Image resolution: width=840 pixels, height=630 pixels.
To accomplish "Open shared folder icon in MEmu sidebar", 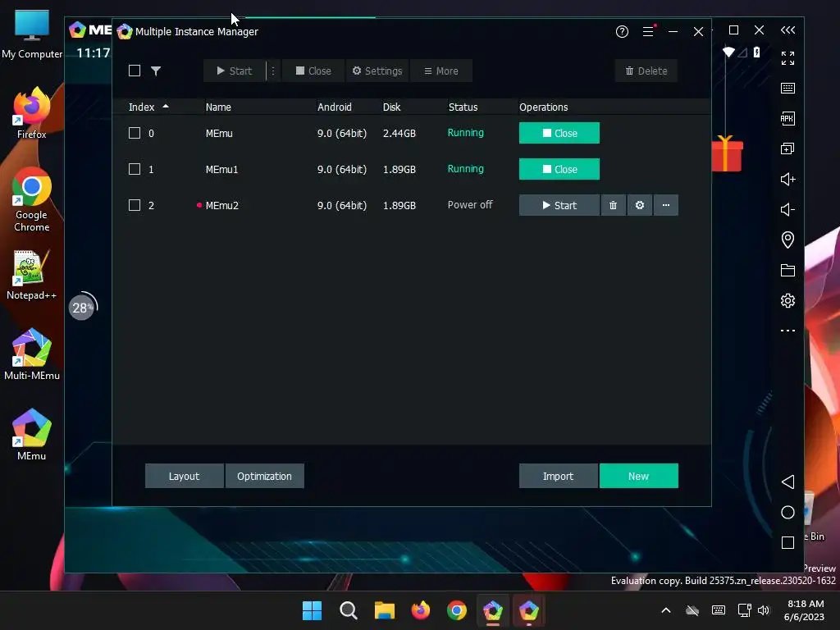I will 787,270.
